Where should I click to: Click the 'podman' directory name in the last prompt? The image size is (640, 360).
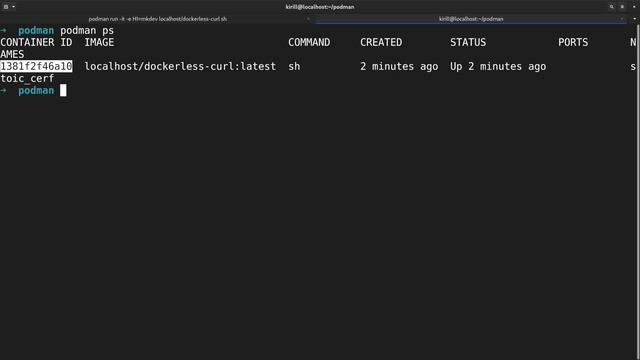click(x=36, y=91)
